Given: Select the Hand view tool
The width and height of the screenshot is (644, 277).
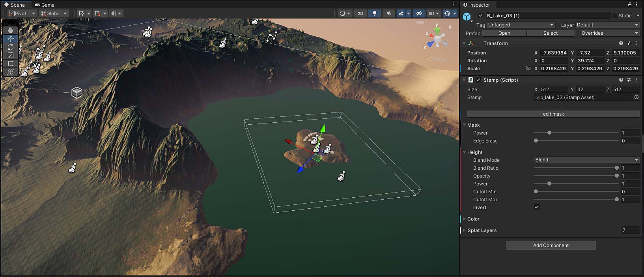Looking at the screenshot, I should pyautogui.click(x=11, y=30).
